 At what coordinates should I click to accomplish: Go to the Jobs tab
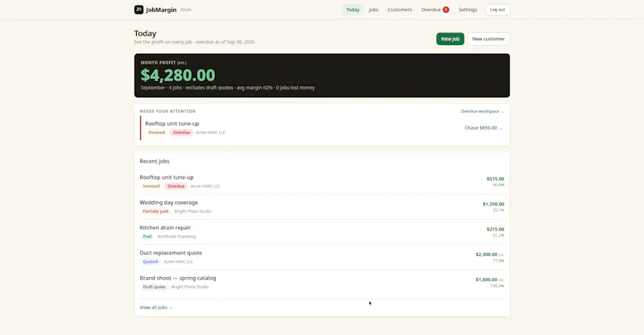[374, 10]
